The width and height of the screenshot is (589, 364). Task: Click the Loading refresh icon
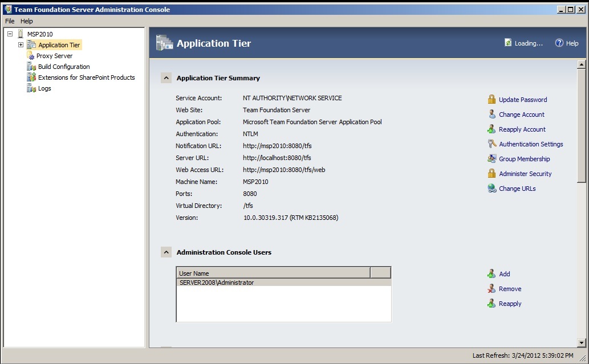(508, 43)
